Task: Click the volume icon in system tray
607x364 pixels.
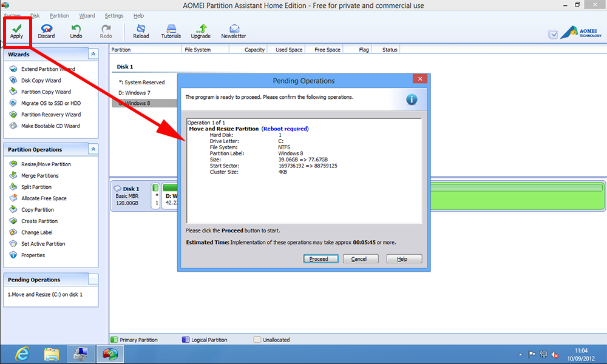Action: point(555,354)
